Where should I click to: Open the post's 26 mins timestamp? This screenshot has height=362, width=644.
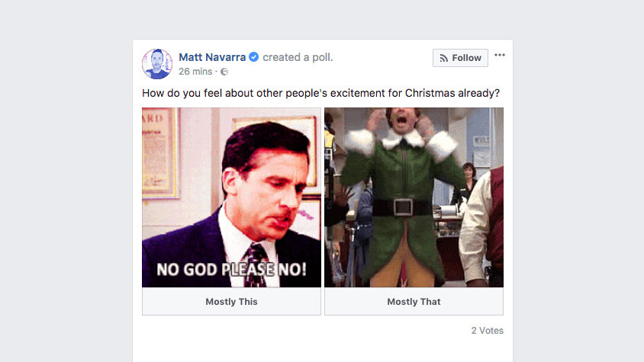pyautogui.click(x=195, y=72)
